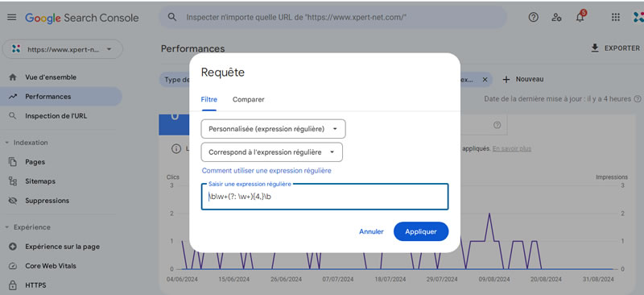The image size is (644, 295).
Task: Open the property selector dropdown
Action: [63, 49]
